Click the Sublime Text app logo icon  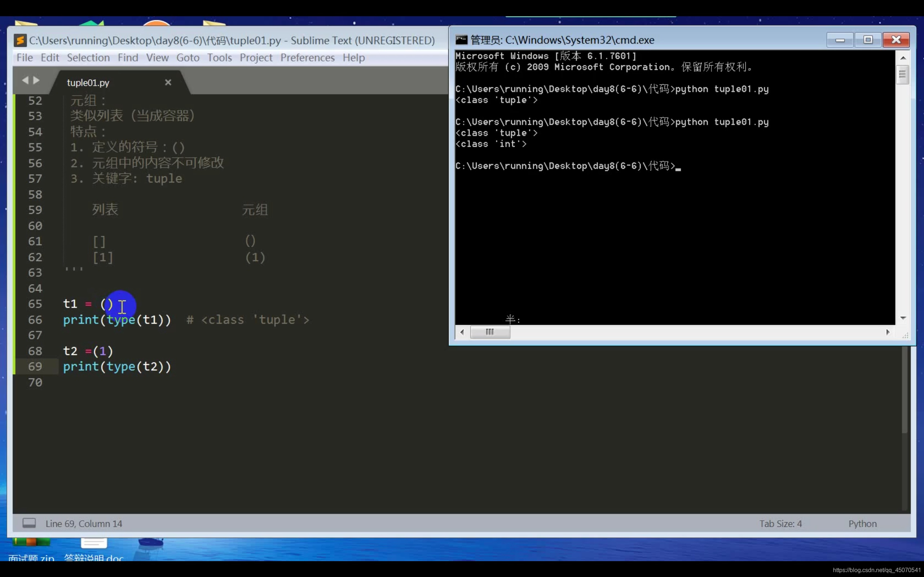[x=20, y=40]
